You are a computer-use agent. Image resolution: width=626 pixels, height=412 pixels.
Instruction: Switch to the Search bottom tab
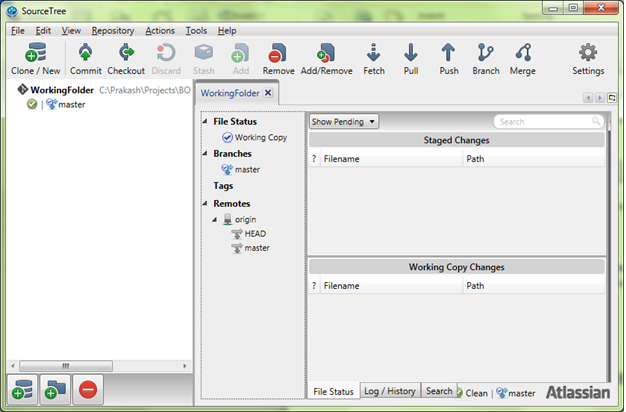click(439, 391)
